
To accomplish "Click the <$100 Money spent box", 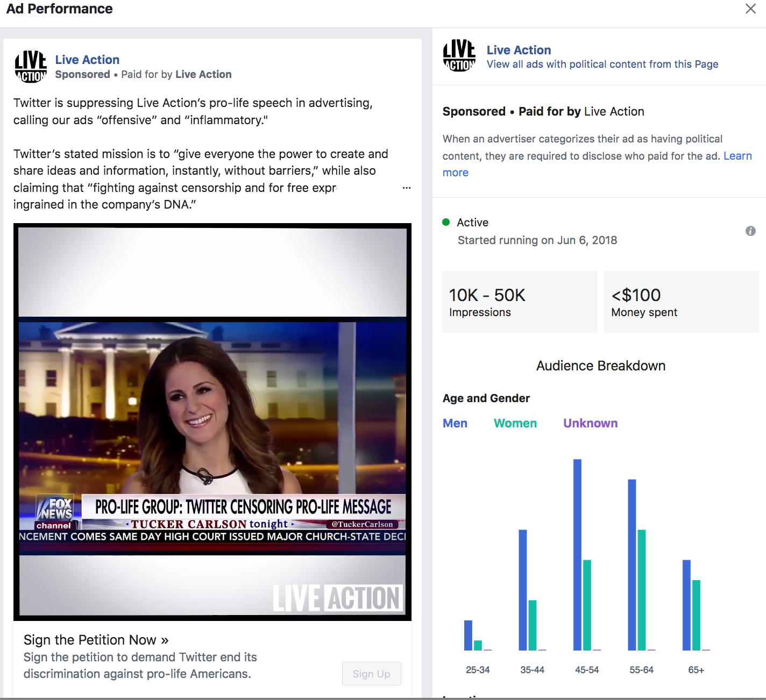I will tap(682, 302).
